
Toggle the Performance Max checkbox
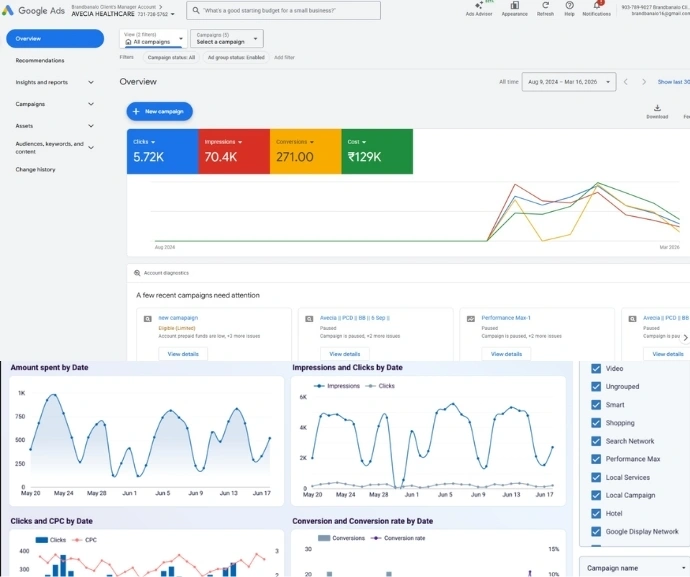(596, 459)
